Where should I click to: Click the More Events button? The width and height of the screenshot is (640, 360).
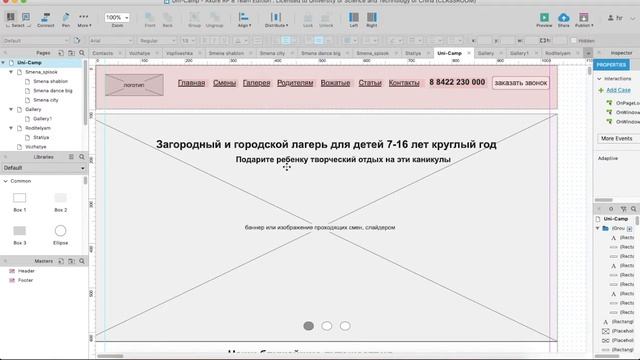pyautogui.click(x=618, y=138)
